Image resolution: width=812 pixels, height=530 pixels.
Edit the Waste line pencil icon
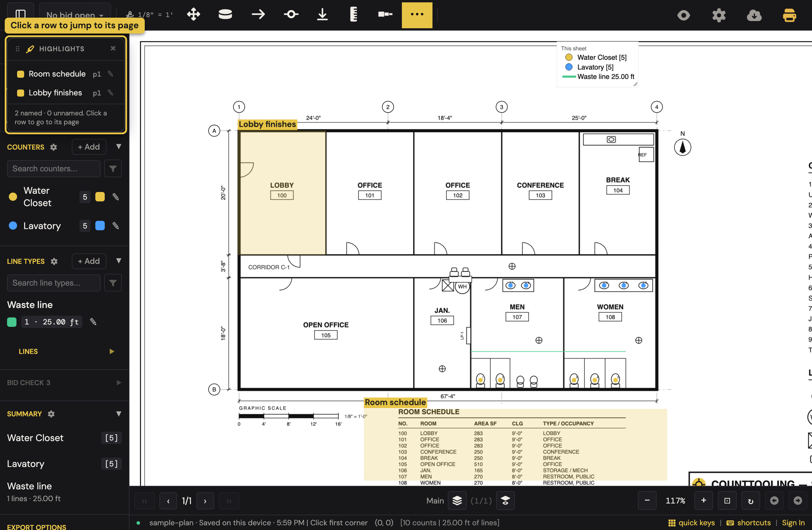(93, 322)
